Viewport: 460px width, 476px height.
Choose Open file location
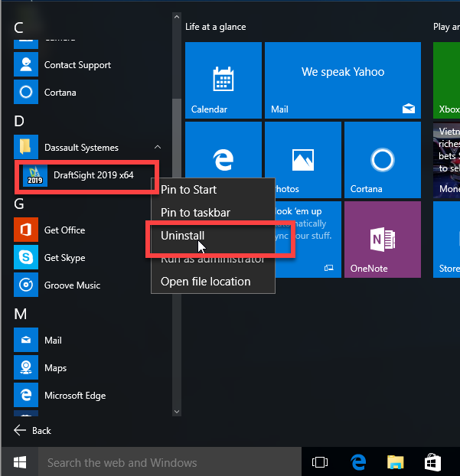[x=213, y=282]
